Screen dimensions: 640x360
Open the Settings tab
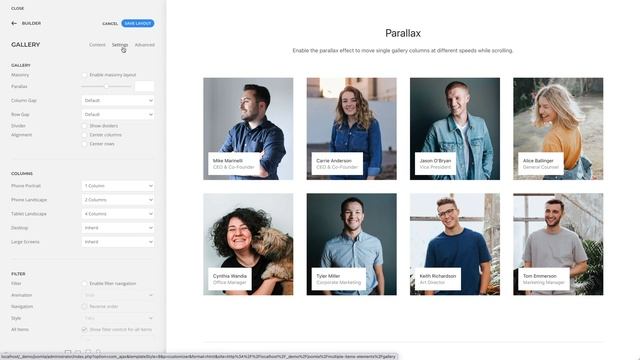pos(120,45)
